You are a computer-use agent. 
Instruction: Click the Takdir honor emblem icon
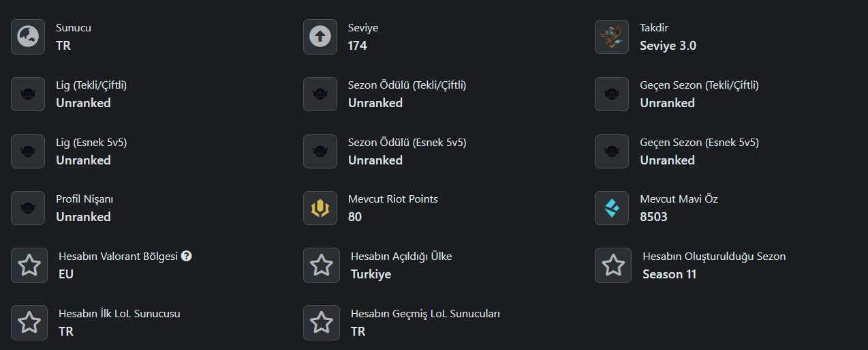[612, 37]
